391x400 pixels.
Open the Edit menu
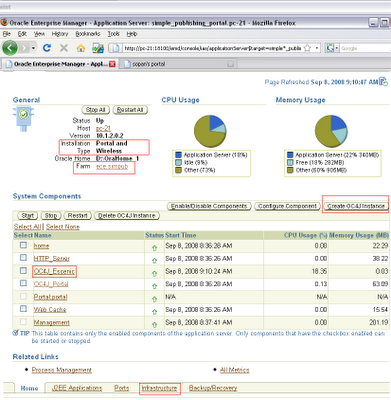pyautogui.click(x=22, y=34)
